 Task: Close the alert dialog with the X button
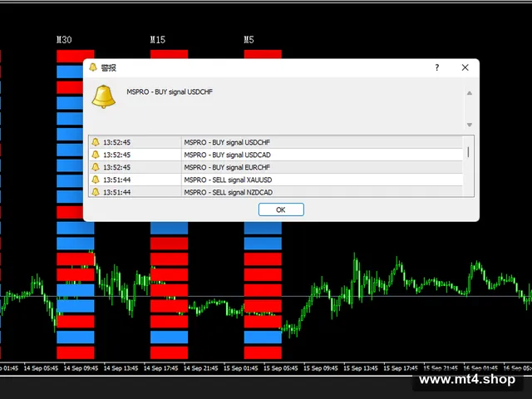(465, 67)
